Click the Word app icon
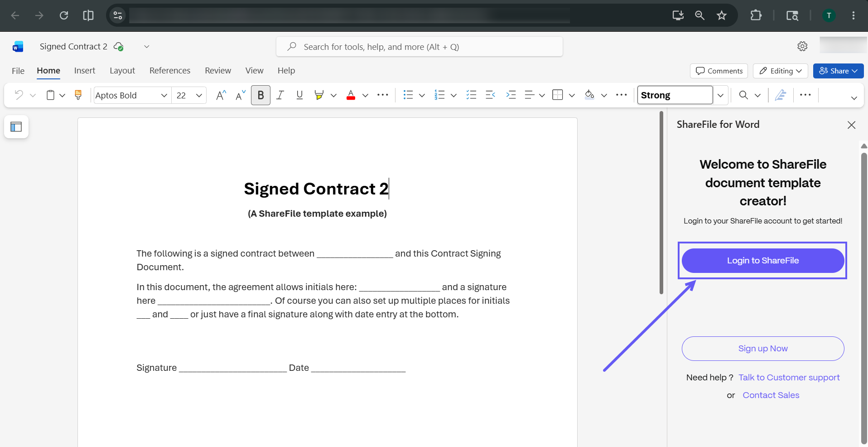Screen dimensions: 868x447 pyautogui.click(x=18, y=47)
